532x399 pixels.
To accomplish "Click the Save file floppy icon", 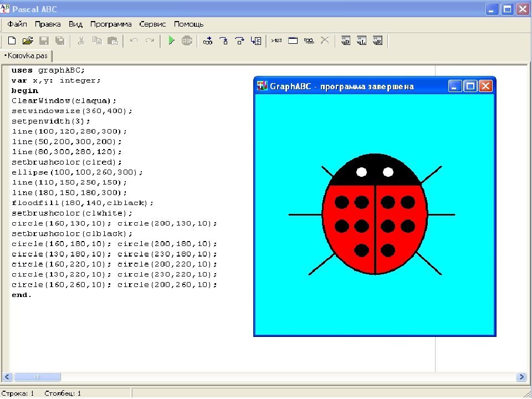I will coord(44,40).
